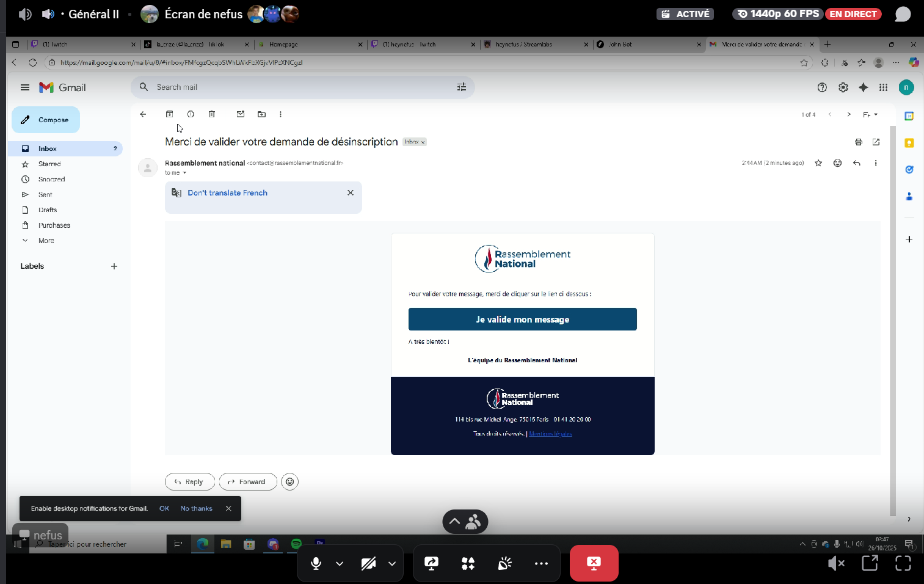Click 'Don't translate French' link
The image size is (924, 584).
point(227,193)
